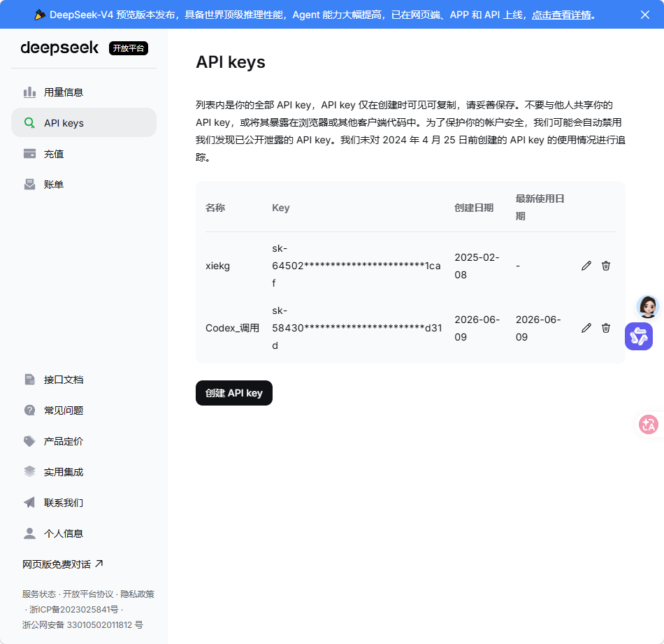Open the 浙ICP备2023025841号 footer link
Screen dimensions: 664x644
pos(73,609)
